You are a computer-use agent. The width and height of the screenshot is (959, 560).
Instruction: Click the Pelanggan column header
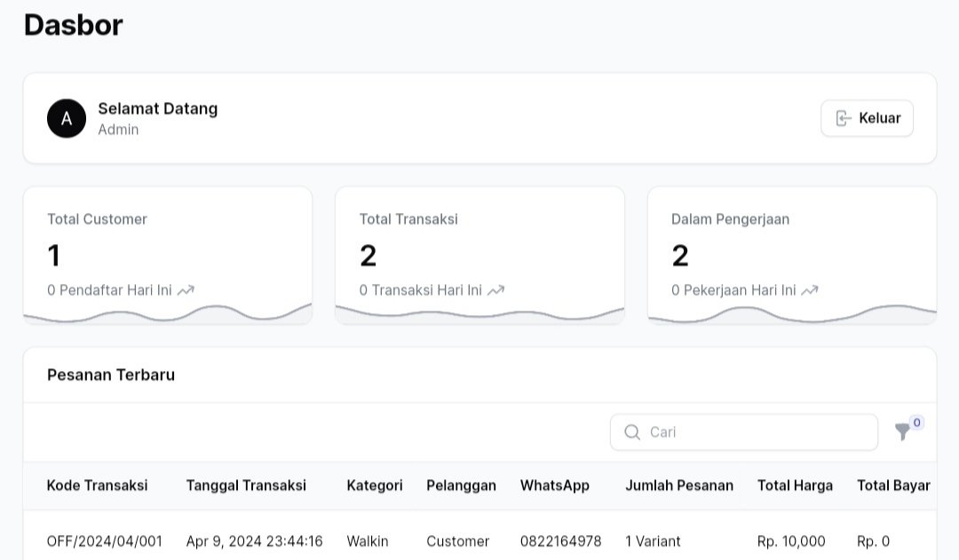tap(461, 485)
